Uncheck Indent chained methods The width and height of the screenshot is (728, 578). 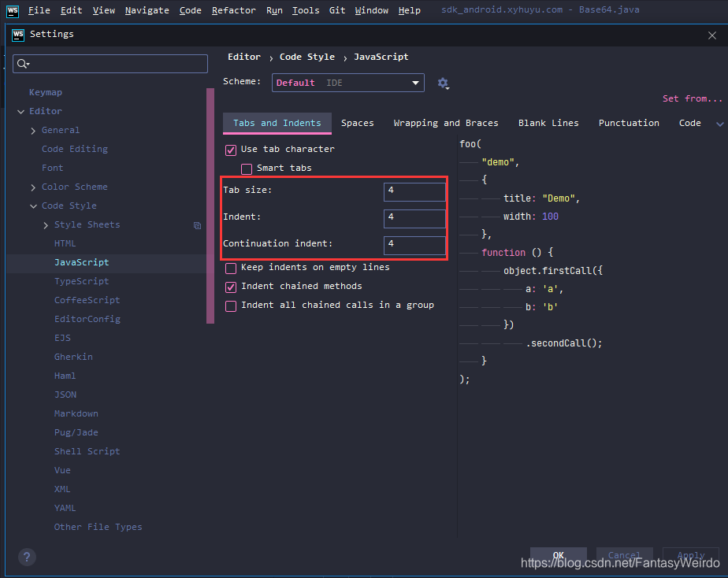(231, 287)
